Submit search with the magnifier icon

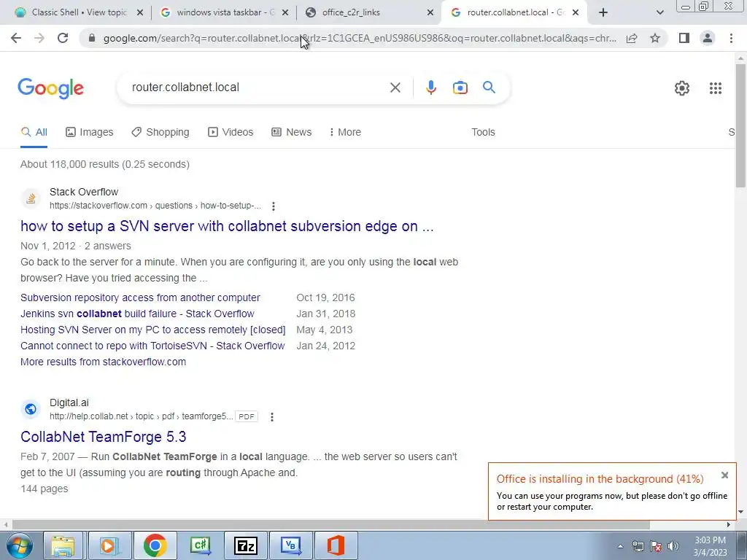coord(489,87)
